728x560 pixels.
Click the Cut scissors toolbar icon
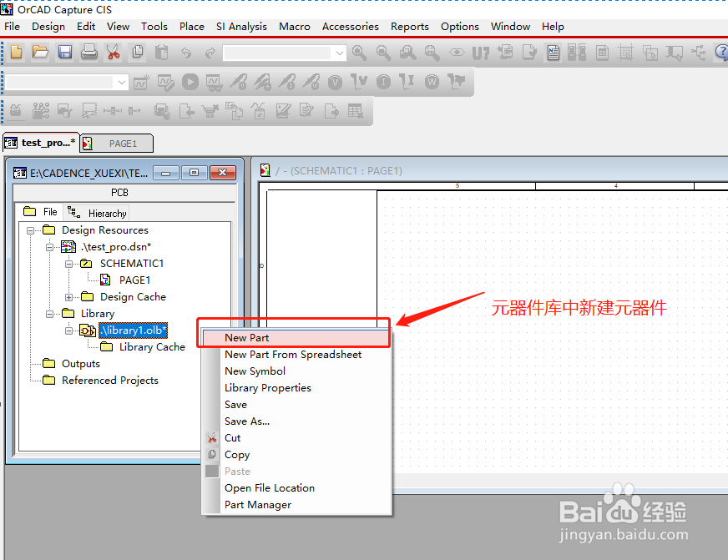(114, 52)
